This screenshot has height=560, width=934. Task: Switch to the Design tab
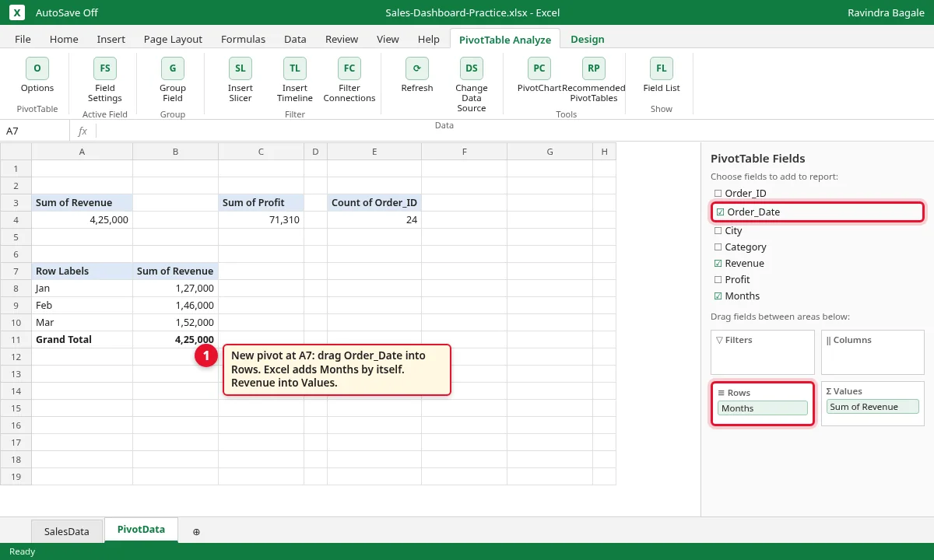pos(588,39)
